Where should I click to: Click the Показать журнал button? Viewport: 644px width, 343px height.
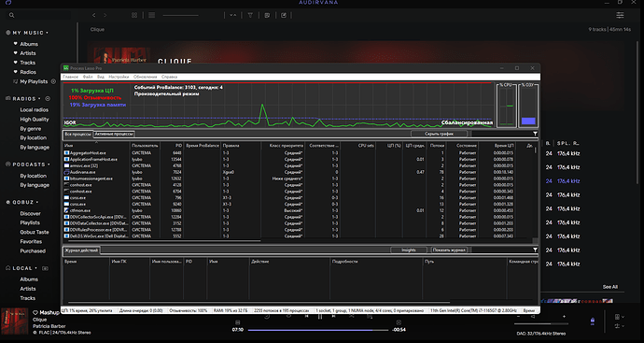pyautogui.click(x=449, y=250)
